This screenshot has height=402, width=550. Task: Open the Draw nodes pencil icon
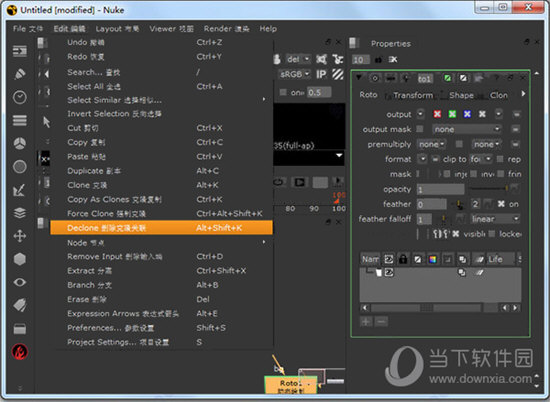[20, 74]
